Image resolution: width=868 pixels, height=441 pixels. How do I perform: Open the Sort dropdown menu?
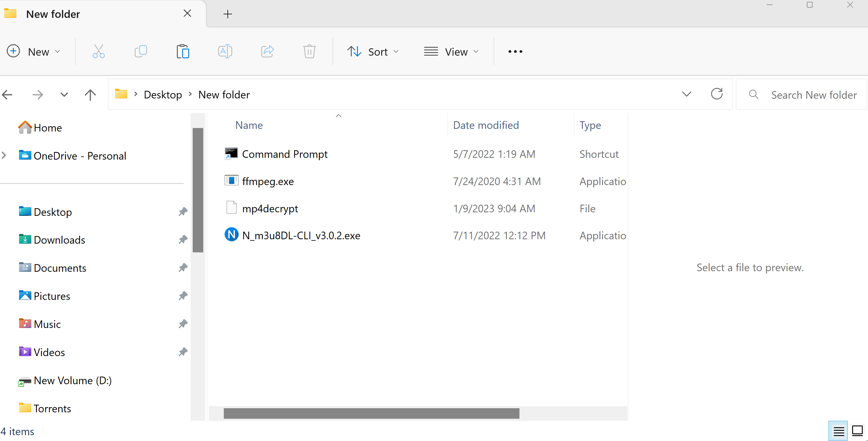click(x=373, y=52)
